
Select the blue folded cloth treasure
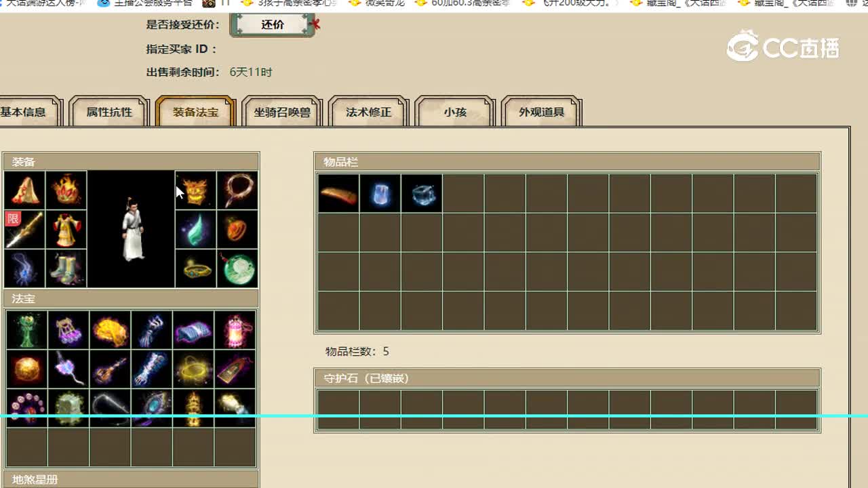pos(193,330)
